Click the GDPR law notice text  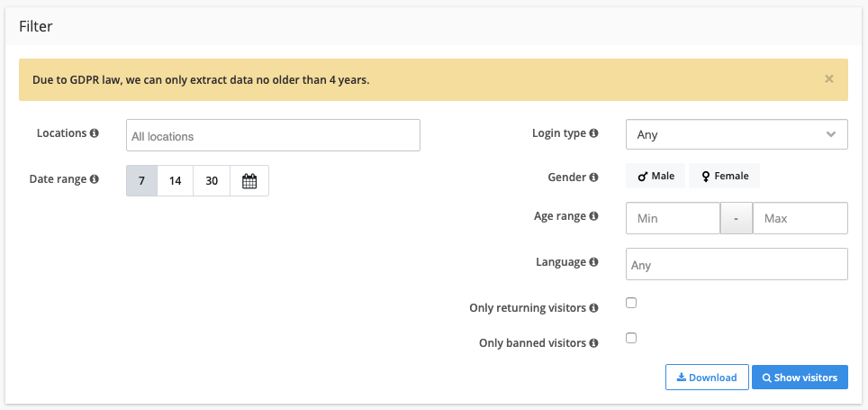(201, 80)
